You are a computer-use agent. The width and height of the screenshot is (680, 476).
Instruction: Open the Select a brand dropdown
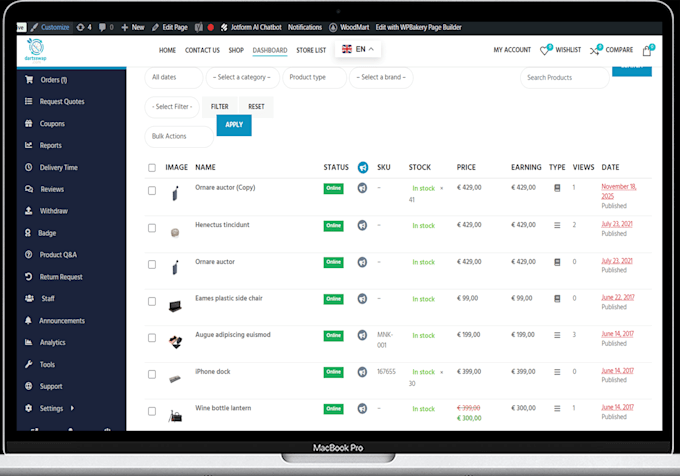381,78
